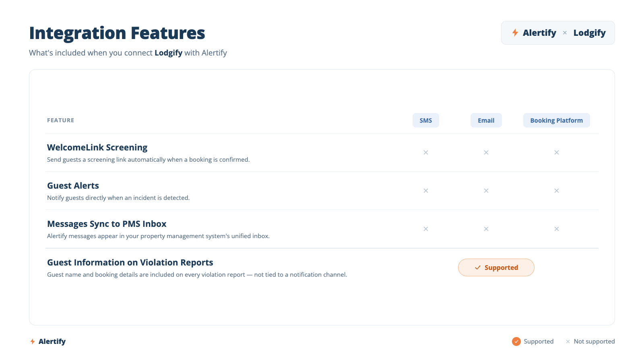Viewport: 644px width, 362px height.
Task: Click the orange Supported checkmark legend icon
Action: click(x=516, y=341)
